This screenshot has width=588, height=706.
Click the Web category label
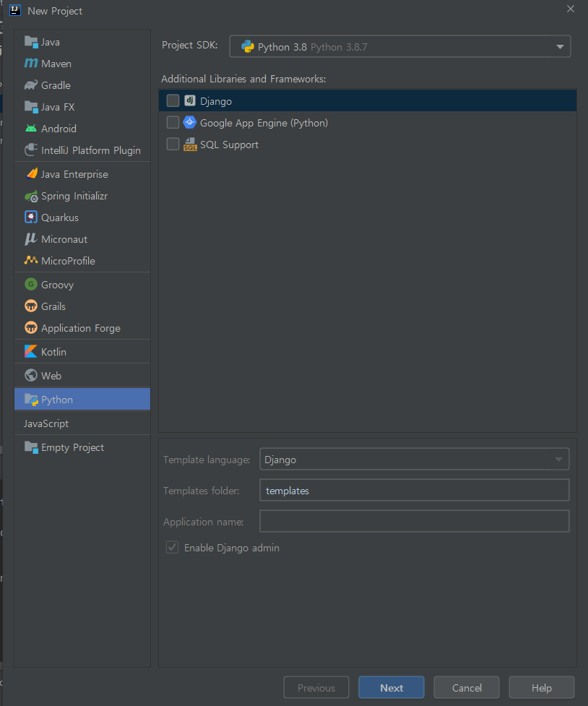point(51,376)
